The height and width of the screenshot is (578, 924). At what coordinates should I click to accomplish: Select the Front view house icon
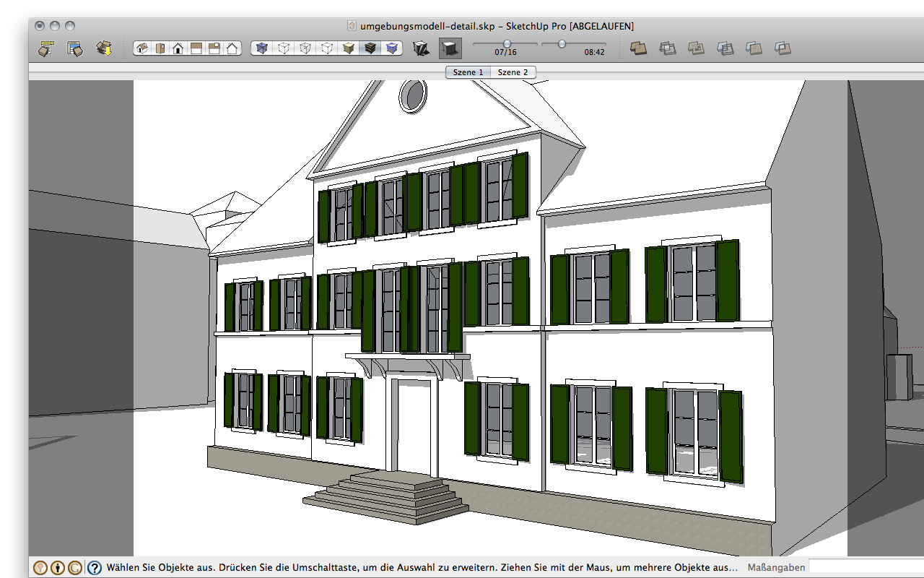178,48
